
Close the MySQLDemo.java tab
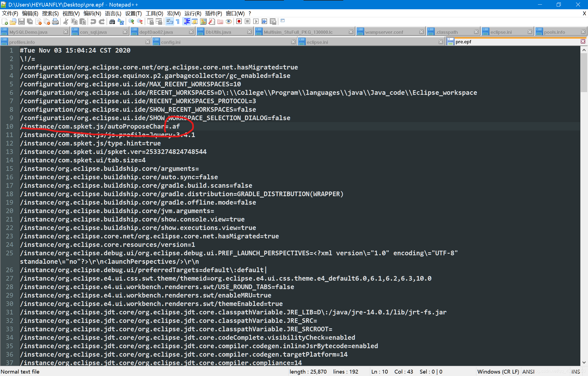(x=66, y=32)
